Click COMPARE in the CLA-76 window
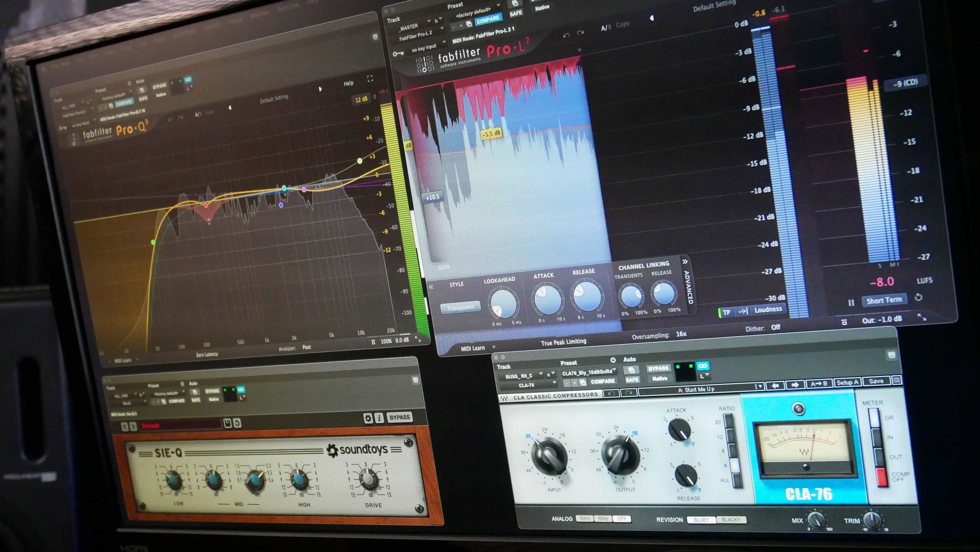This screenshot has width=980, height=552. pyautogui.click(x=603, y=381)
